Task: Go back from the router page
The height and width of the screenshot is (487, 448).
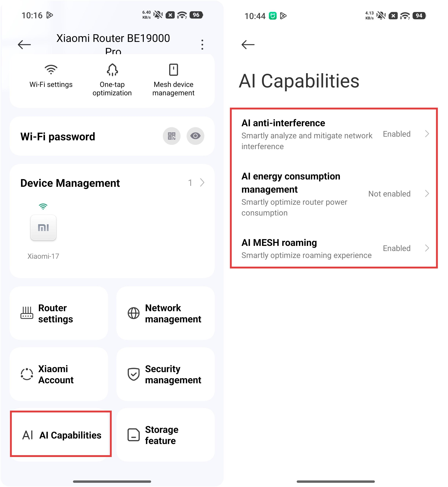Action: click(x=24, y=45)
